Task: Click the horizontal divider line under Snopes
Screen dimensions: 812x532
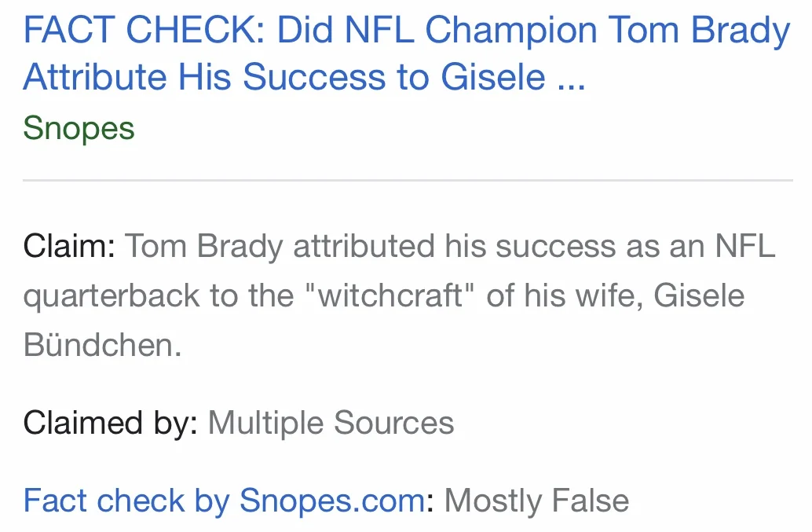Action: (x=408, y=180)
